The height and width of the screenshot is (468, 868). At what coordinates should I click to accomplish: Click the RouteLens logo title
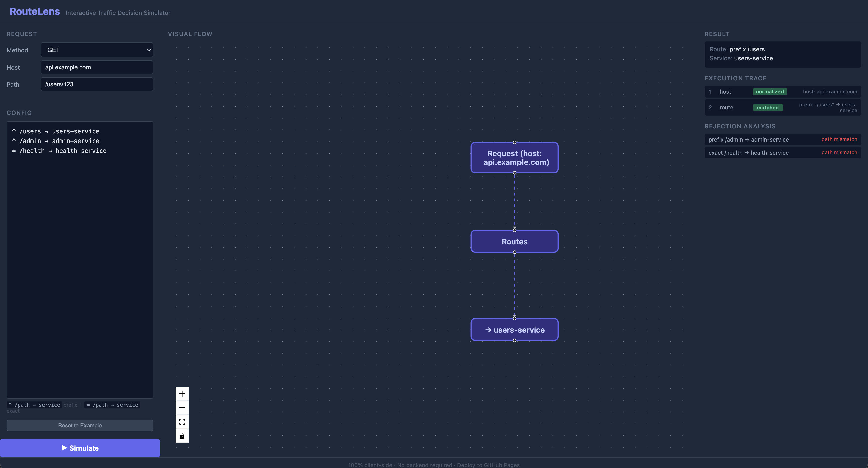pos(35,12)
